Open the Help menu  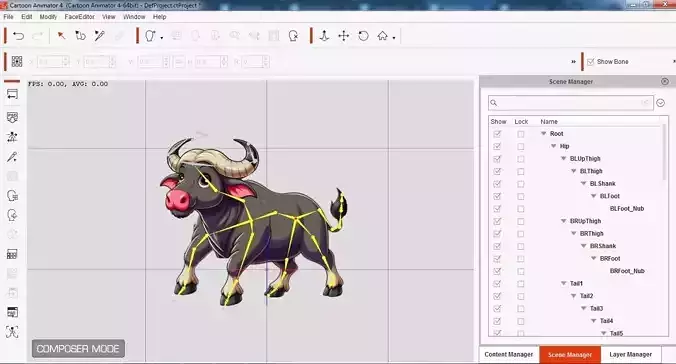click(160, 17)
